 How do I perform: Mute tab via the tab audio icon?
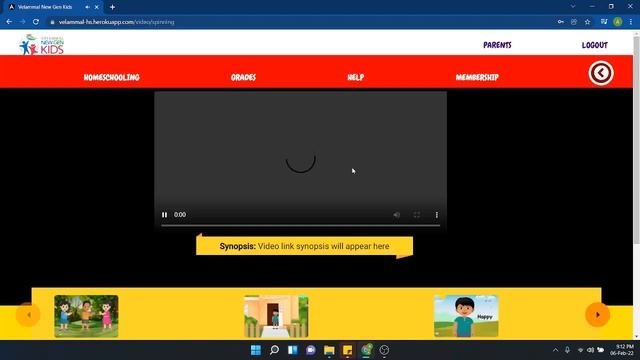pyautogui.click(x=87, y=7)
